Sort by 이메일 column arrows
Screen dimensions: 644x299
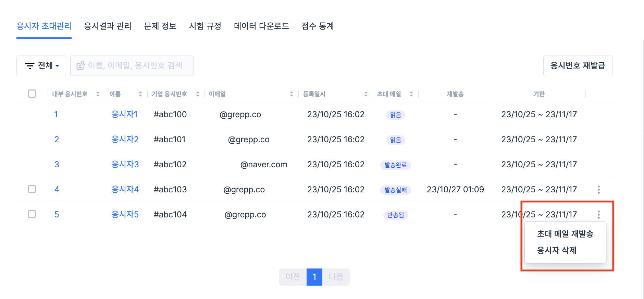[292, 94]
